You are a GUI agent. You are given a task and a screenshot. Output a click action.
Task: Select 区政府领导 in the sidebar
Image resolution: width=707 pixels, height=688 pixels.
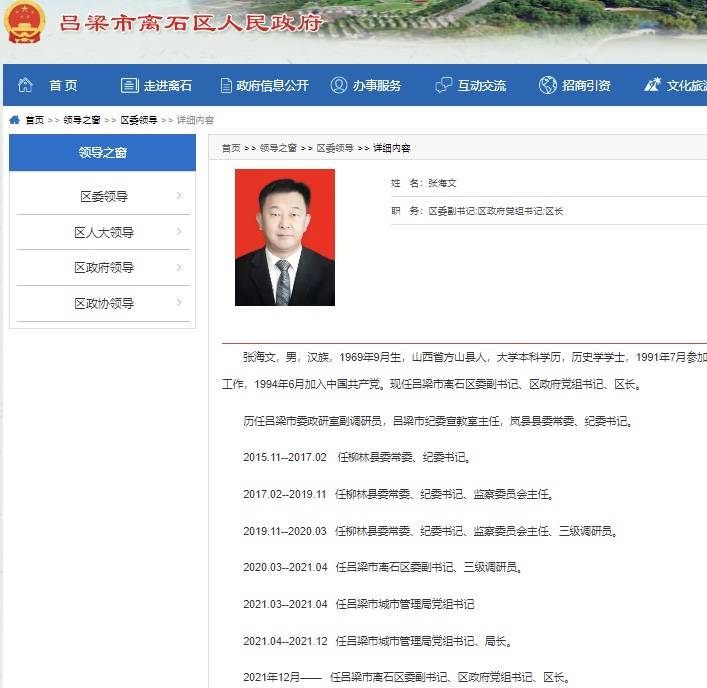104,267
